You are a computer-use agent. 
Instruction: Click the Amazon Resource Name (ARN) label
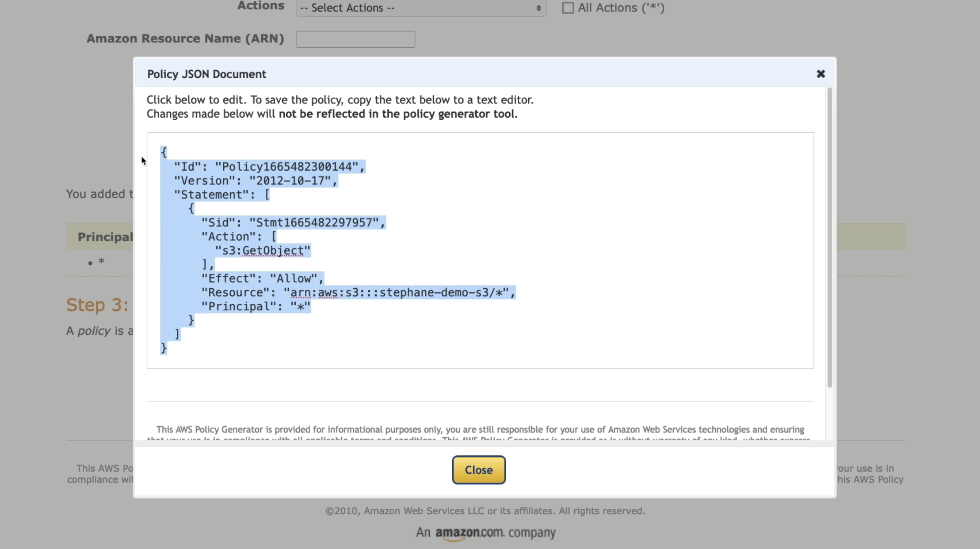185,38
